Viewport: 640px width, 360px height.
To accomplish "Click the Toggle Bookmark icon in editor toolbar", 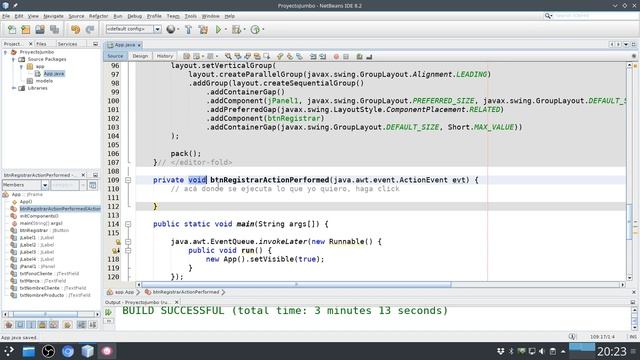I will click(x=299, y=56).
